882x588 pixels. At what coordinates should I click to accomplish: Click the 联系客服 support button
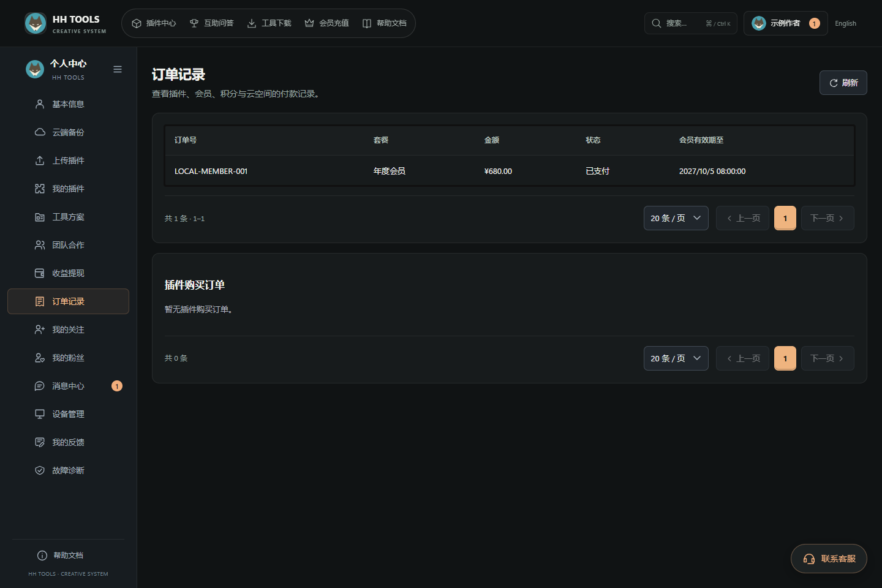pos(829,559)
